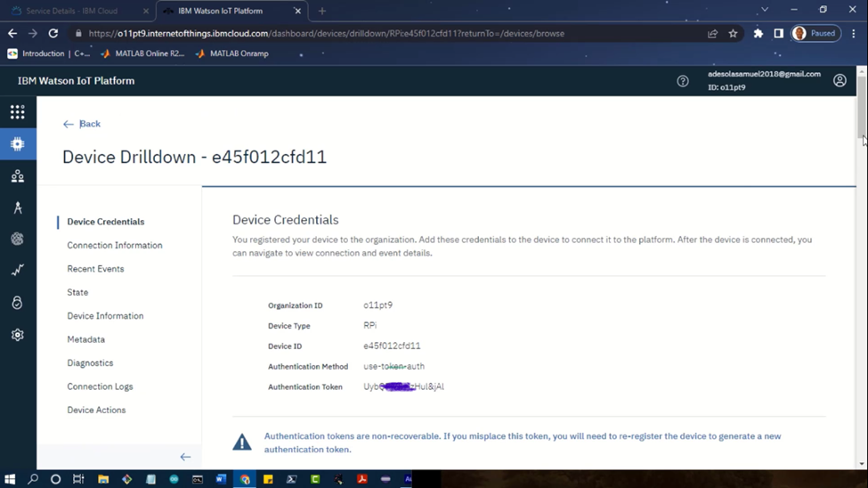Open Adobe Acrobat from taskbar
The image size is (868, 488).
[x=362, y=479]
